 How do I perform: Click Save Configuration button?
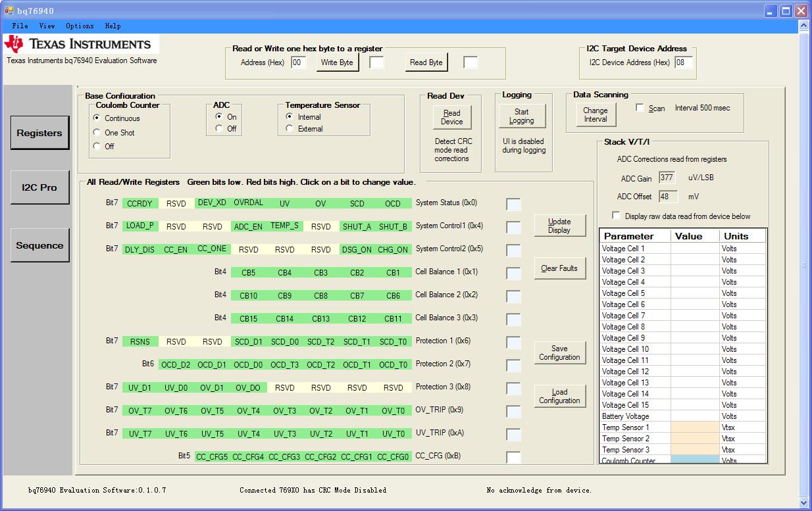(x=559, y=353)
